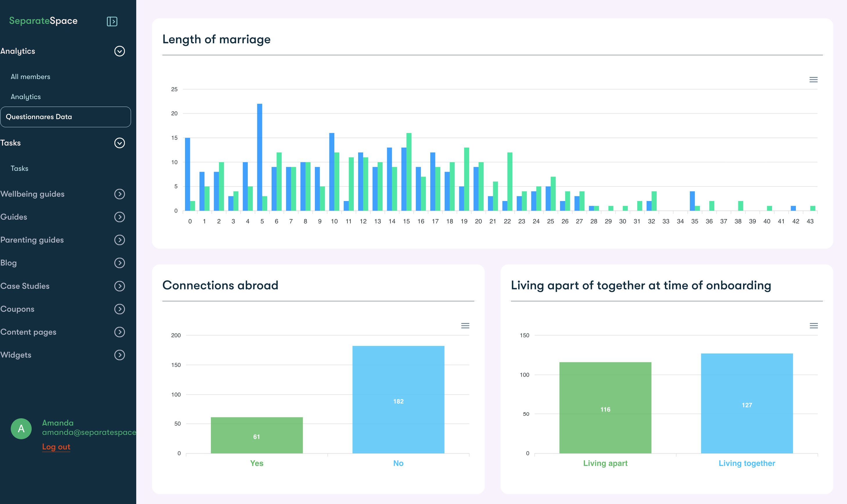Open the SeparateSpace logo home link
Image resolution: width=847 pixels, height=504 pixels.
tap(43, 21)
